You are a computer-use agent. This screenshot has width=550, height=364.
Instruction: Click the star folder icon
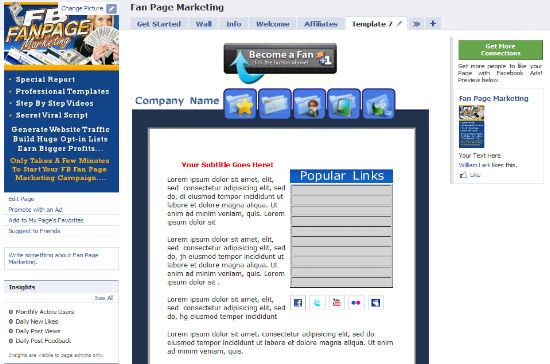[240, 104]
